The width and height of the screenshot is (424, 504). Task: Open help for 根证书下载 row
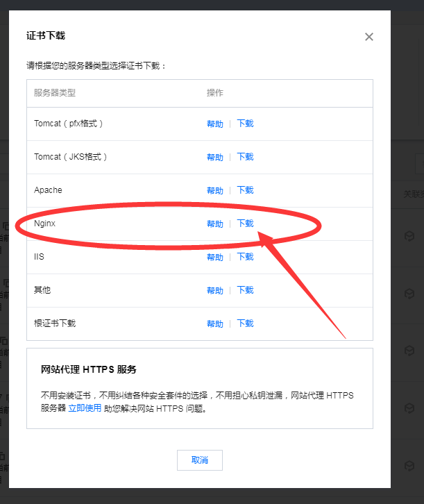click(x=215, y=324)
